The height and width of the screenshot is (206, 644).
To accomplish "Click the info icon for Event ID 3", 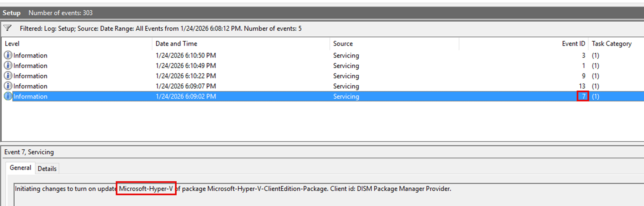I will click(8, 55).
